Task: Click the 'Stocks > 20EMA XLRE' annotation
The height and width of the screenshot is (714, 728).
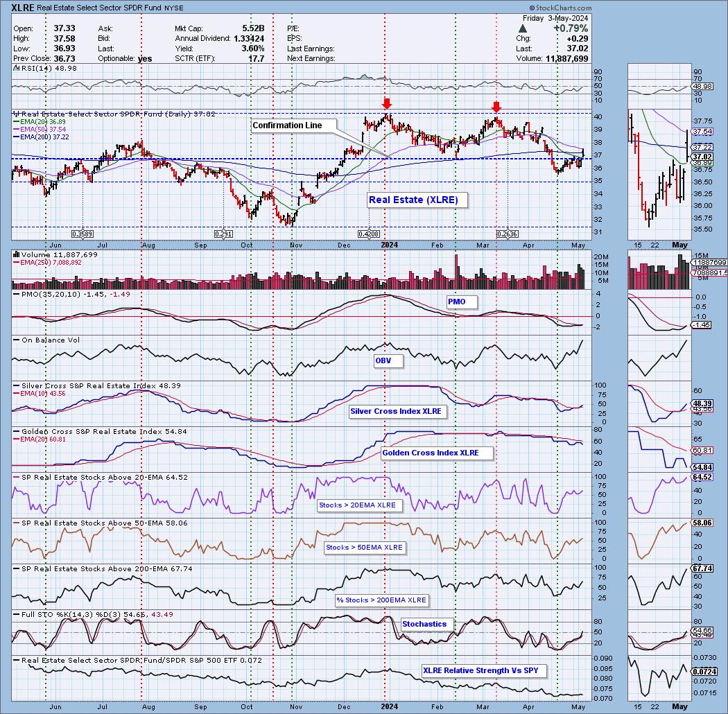Action: 359,505
